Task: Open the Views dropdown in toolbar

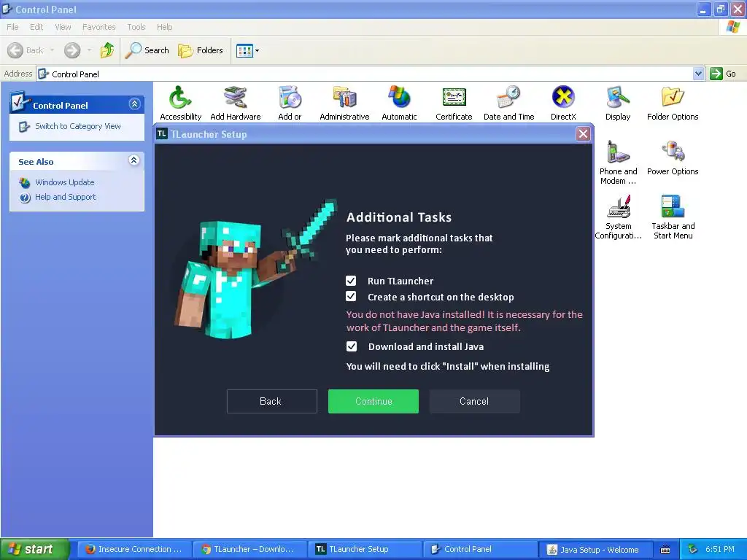Action: pyautogui.click(x=248, y=50)
